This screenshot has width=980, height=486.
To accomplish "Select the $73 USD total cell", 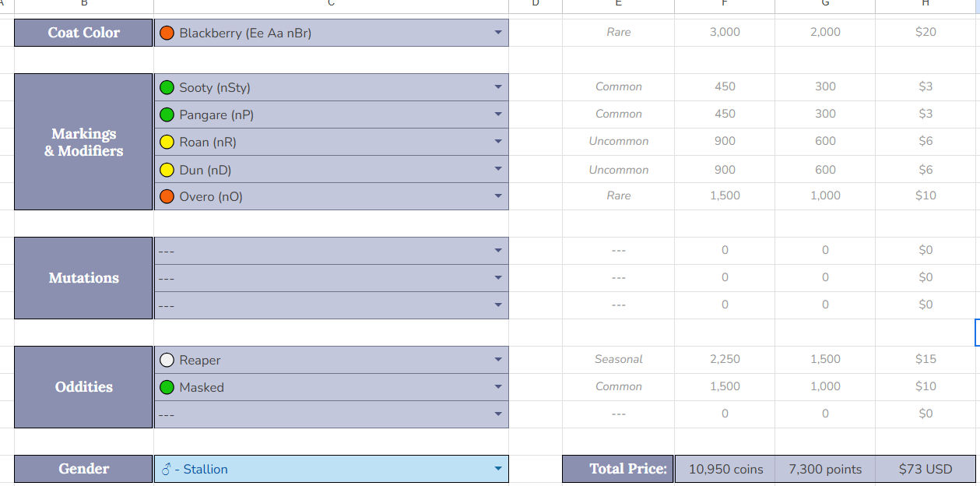I will [925, 469].
